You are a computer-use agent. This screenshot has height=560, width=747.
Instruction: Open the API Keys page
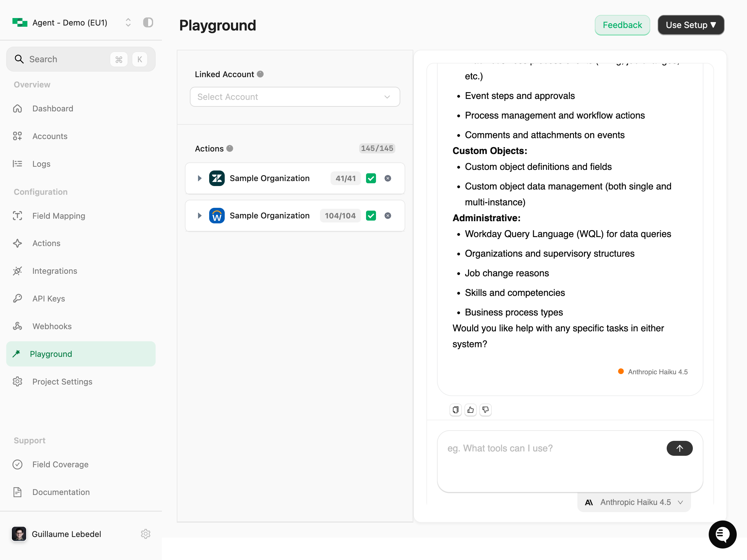coord(49,298)
